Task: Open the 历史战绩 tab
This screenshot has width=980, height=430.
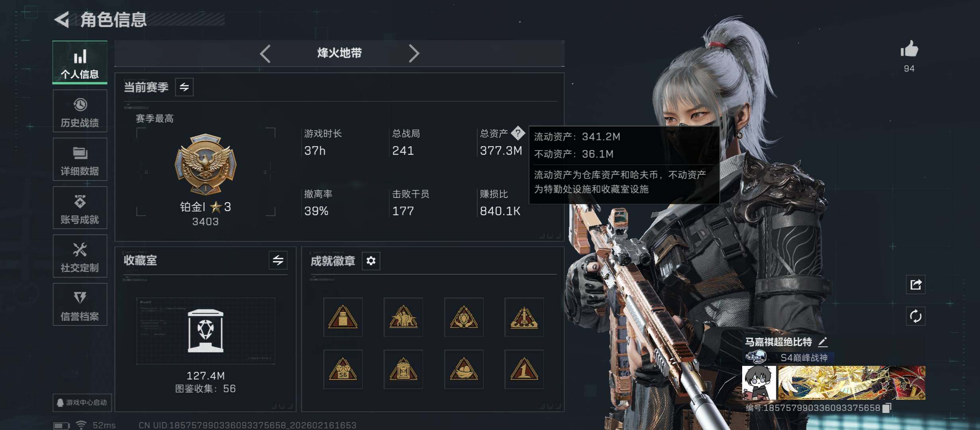Action: 80,111
